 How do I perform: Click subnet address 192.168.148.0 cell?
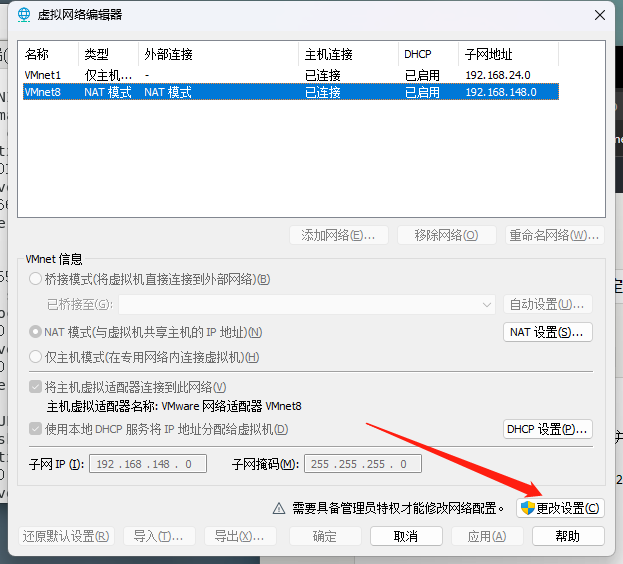point(501,92)
